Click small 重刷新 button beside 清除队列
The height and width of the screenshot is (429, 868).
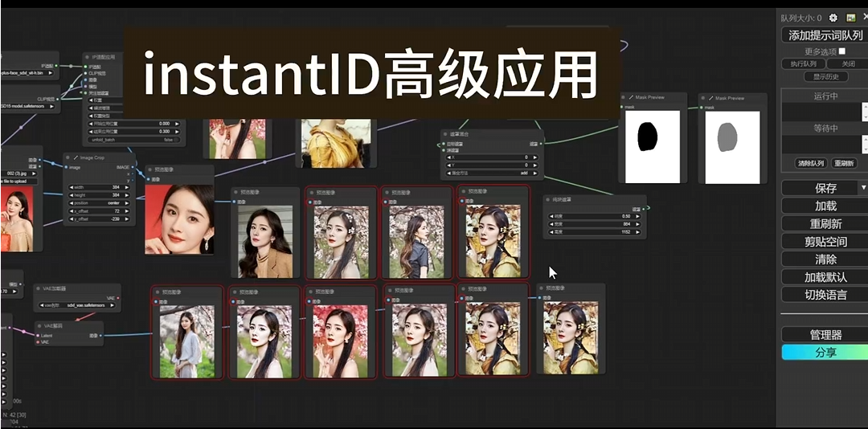click(x=845, y=163)
